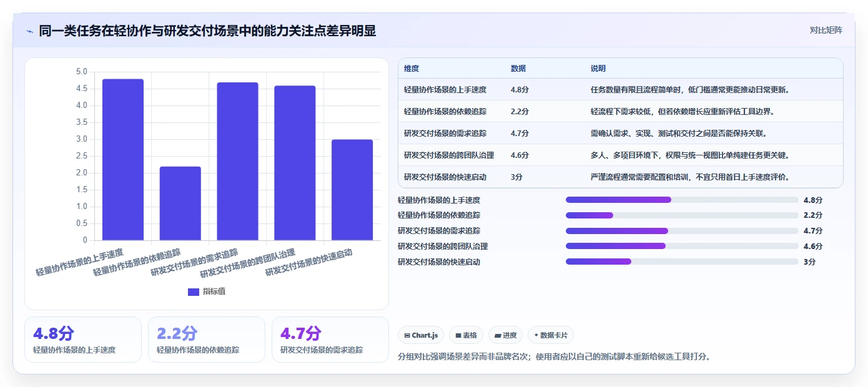Click the 研发交付场景的快速启动 progress bar
Screen dimensions: 868x387
pos(682,262)
